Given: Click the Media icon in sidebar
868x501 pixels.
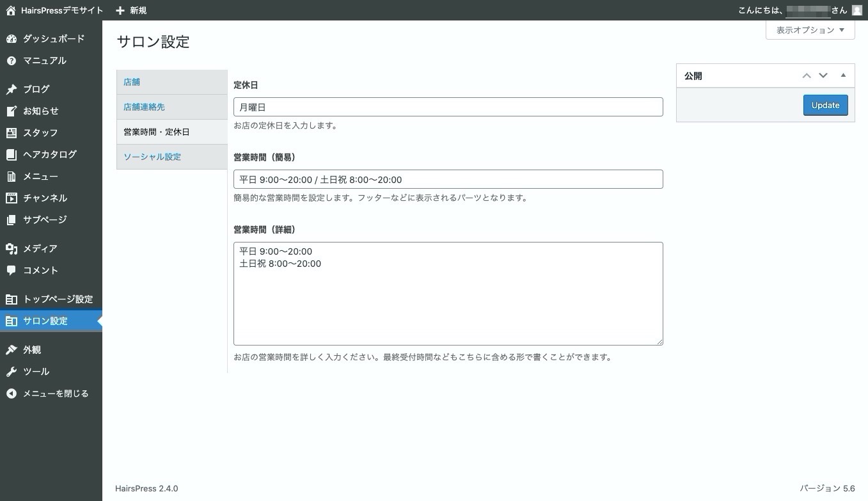Looking at the screenshot, I should pos(11,249).
